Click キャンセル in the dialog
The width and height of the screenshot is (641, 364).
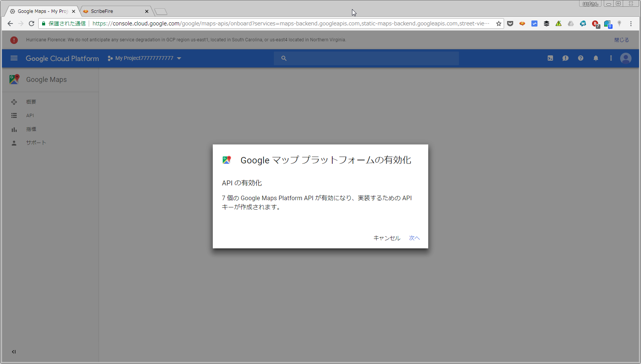pos(387,238)
